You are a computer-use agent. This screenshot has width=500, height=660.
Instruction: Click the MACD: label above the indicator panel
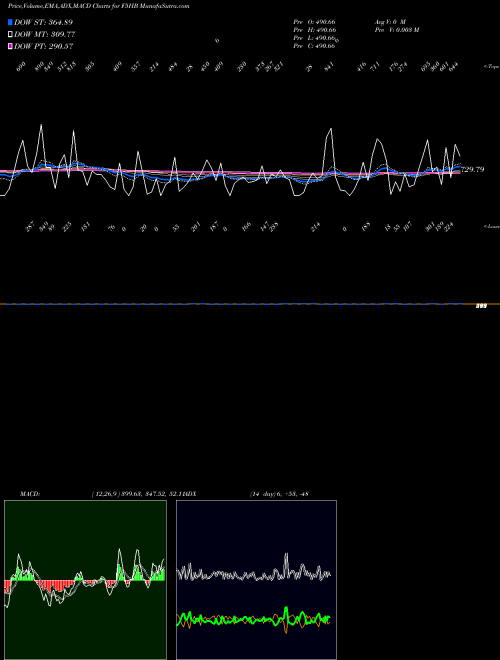tap(30, 494)
